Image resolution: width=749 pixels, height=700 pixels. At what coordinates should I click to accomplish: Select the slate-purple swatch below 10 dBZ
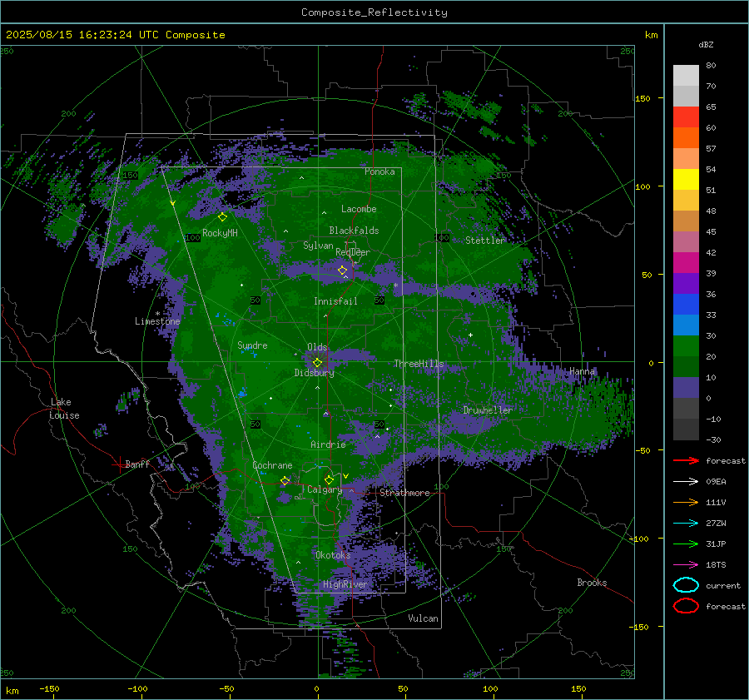click(686, 387)
